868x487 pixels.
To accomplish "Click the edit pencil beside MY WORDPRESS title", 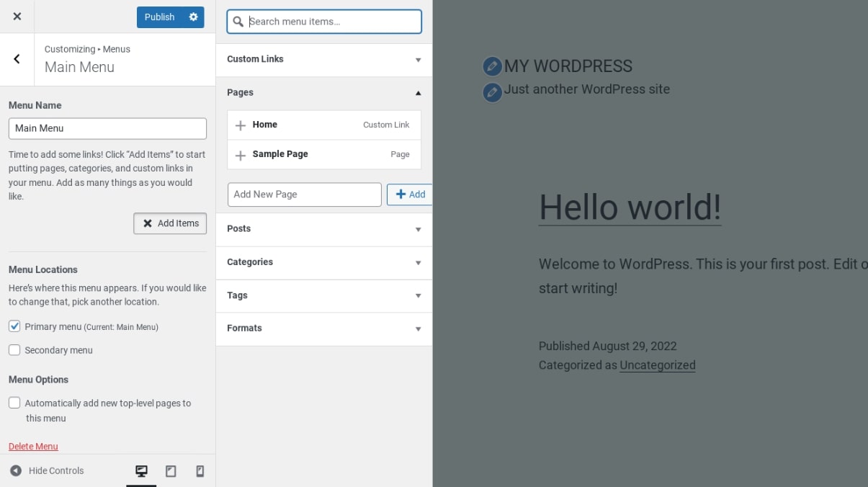I will (492, 66).
